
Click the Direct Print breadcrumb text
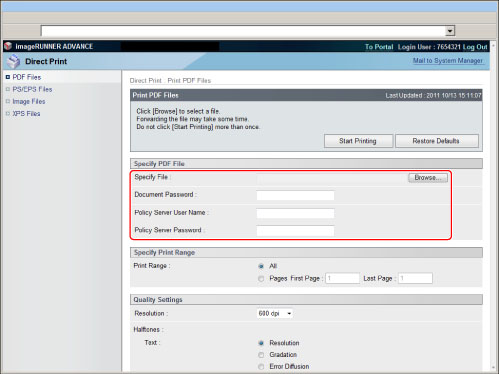click(146, 81)
